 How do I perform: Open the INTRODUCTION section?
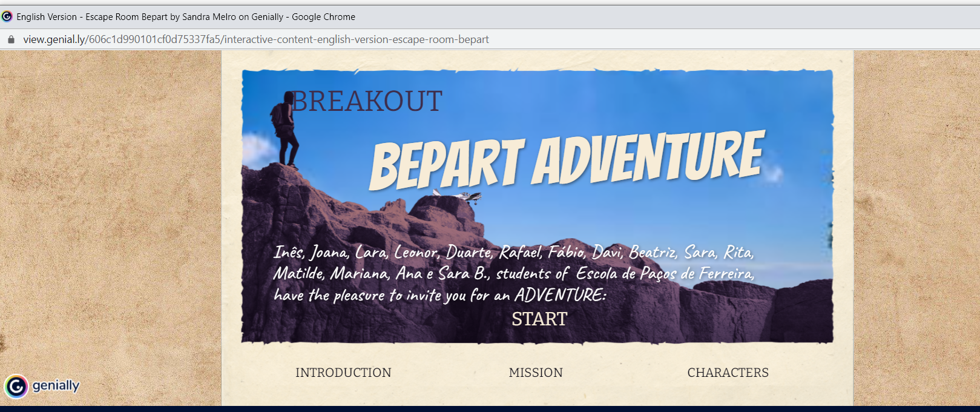point(343,373)
